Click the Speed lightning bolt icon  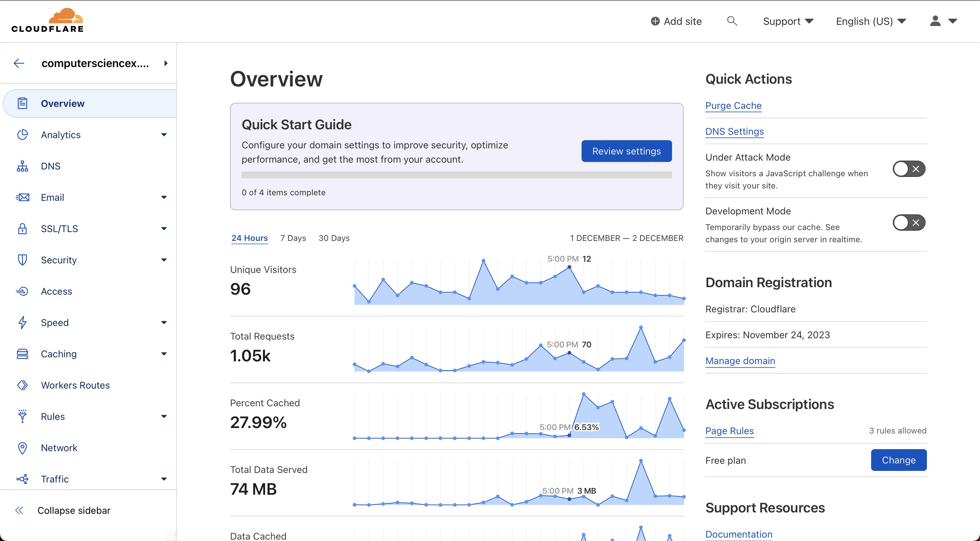[x=22, y=323]
